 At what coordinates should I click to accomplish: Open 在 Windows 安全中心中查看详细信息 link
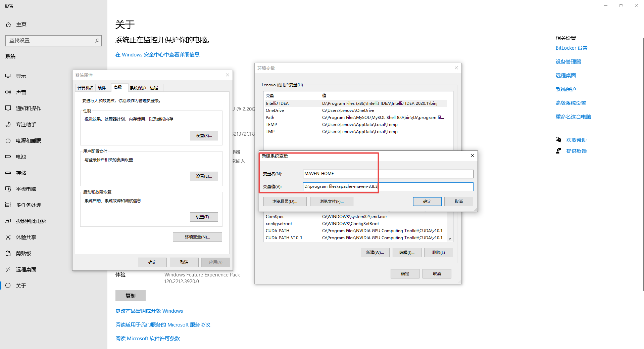(157, 55)
